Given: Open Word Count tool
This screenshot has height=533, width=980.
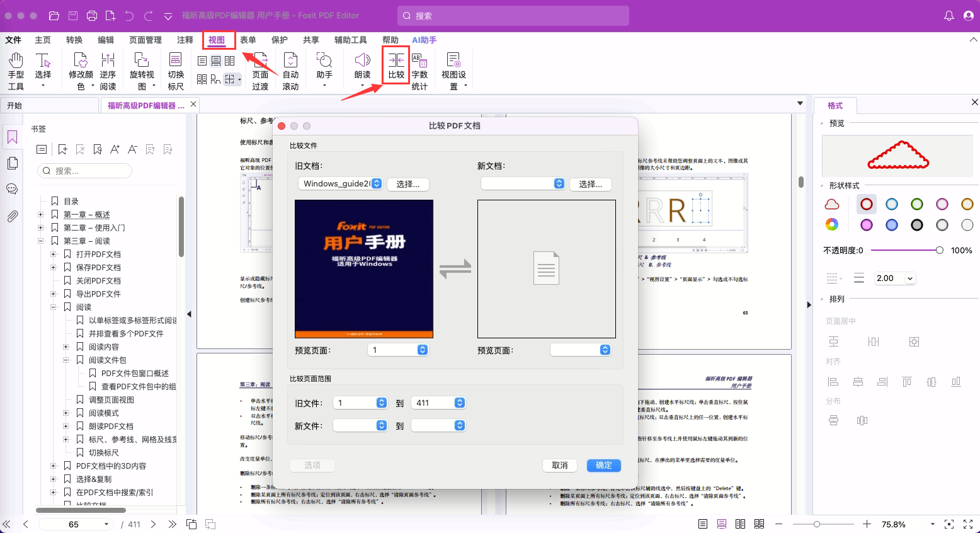Looking at the screenshot, I should [419, 71].
